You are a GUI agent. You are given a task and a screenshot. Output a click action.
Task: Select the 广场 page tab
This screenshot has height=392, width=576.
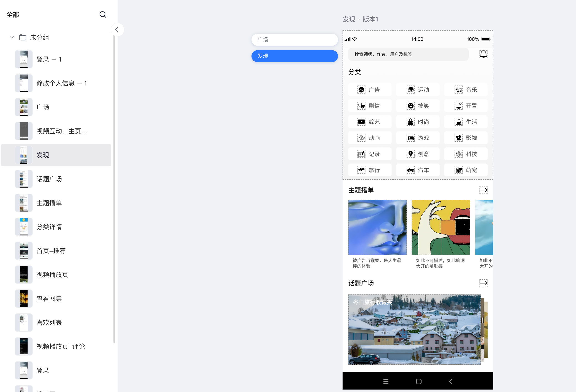(x=294, y=40)
